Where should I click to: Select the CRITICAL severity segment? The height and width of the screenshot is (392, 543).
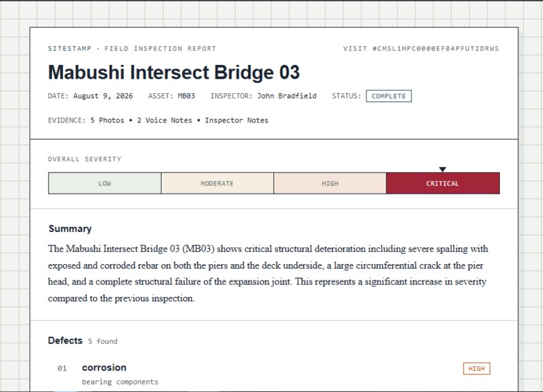click(443, 183)
